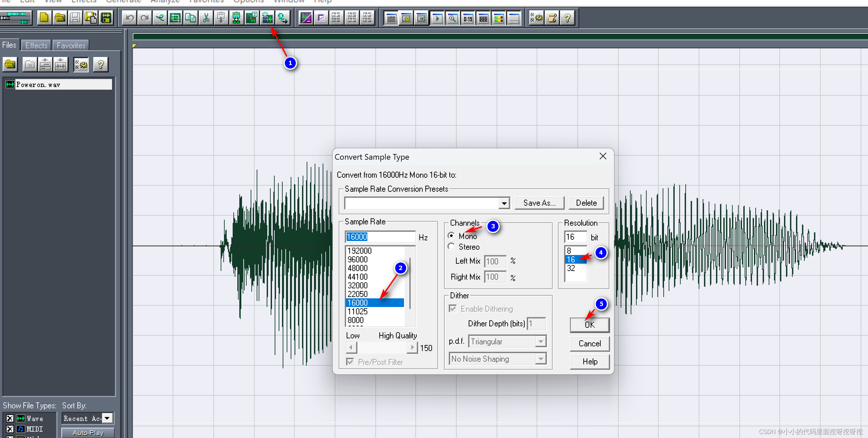Screen dimensions: 868x438
Task: Click the New file toolbar icon
Action: (x=44, y=18)
